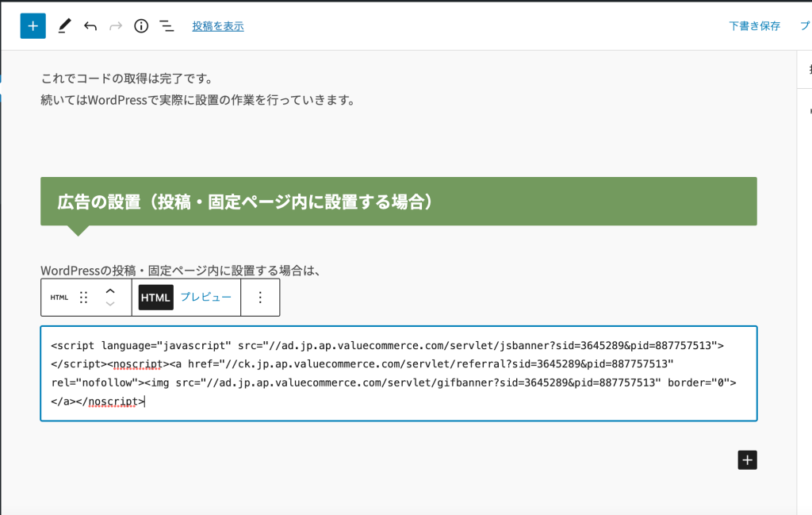This screenshot has height=515, width=812.
Task: Save draft with 下書き保存
Action: click(754, 26)
